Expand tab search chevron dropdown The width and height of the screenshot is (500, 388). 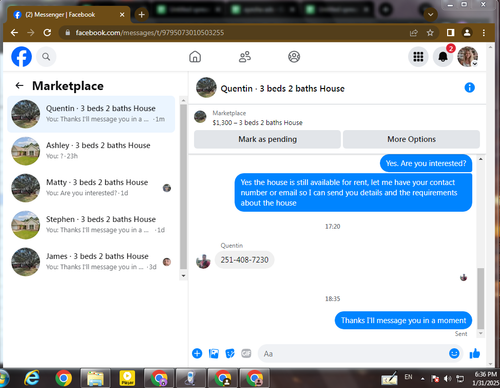tap(430, 15)
